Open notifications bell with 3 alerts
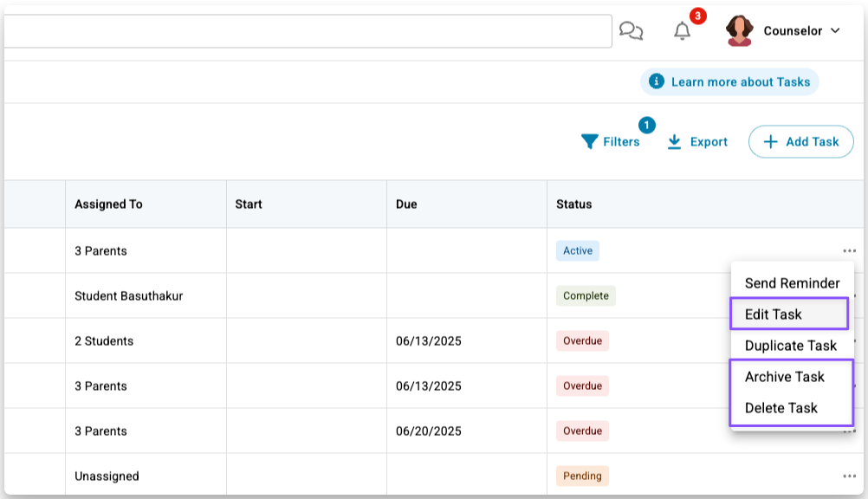This screenshot has height=499, width=868. click(683, 32)
